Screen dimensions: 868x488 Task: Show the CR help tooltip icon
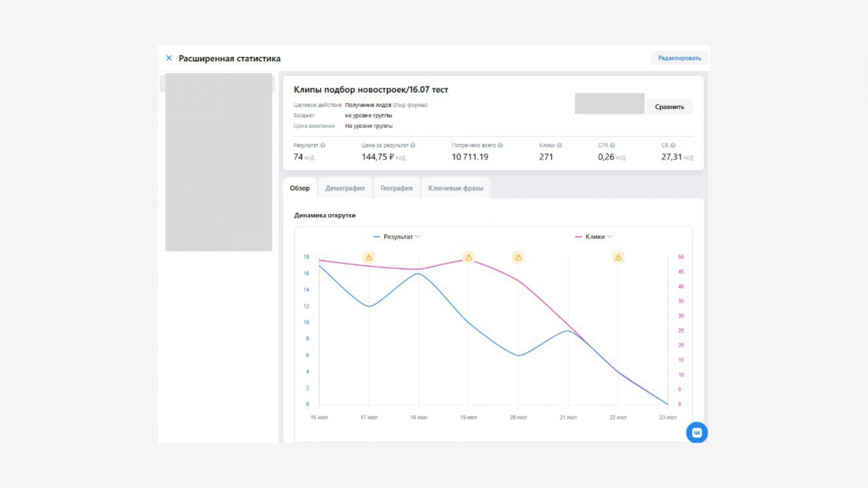pos(673,145)
